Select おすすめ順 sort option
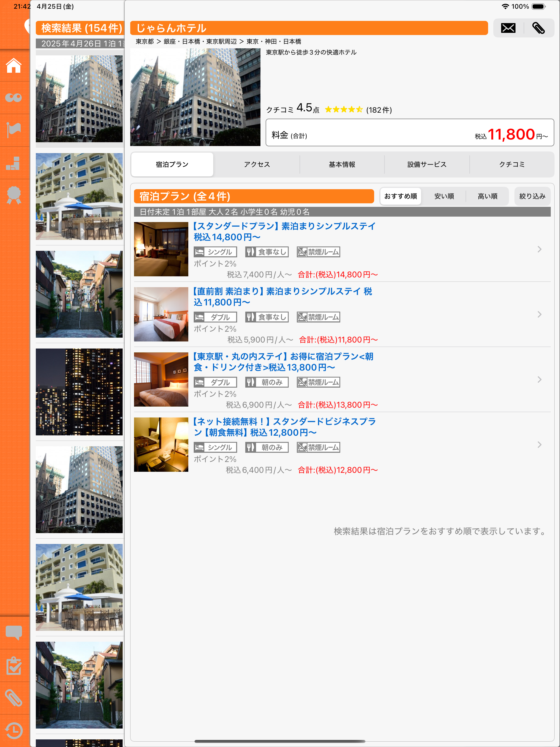This screenshot has width=560, height=747. [x=401, y=196]
